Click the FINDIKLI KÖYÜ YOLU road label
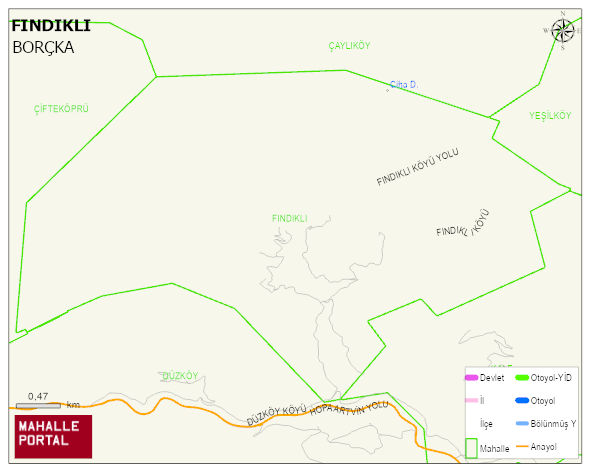The width and height of the screenshot is (591, 472). (x=418, y=167)
